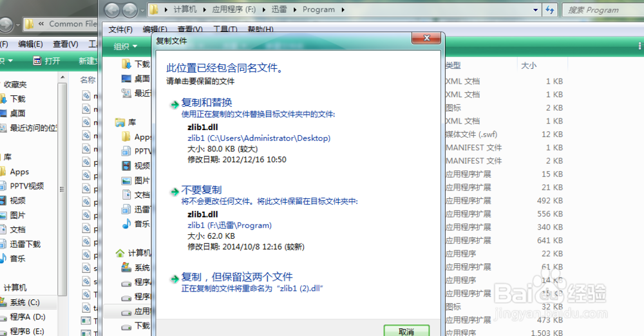Viewport: 644px width, 336px height.
Task: Click the 492 KB 应用程序扩展 row
Action: click(504, 200)
